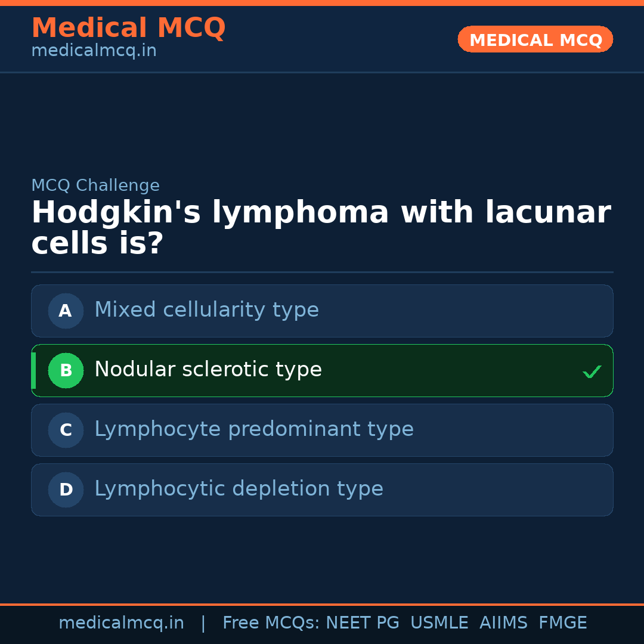This screenshot has height=644, width=644.
Task: Choose Lymphocytic depletion type option
Action: pos(239,489)
